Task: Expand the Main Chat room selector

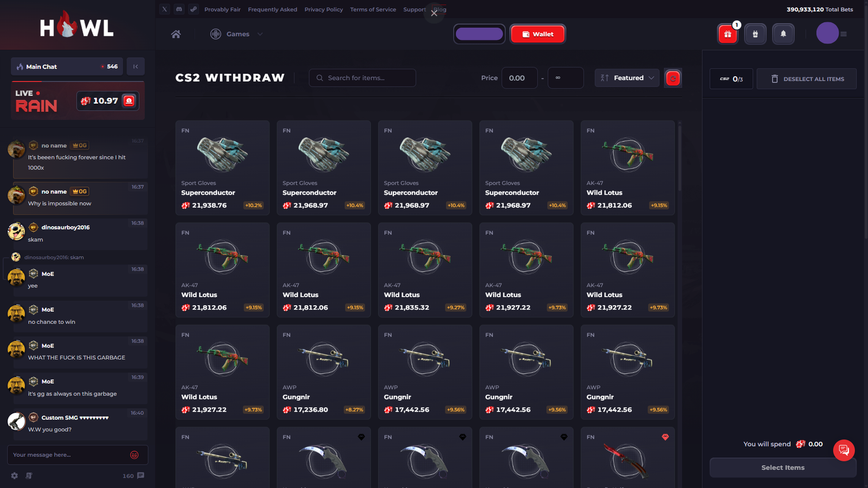Action: [x=67, y=67]
